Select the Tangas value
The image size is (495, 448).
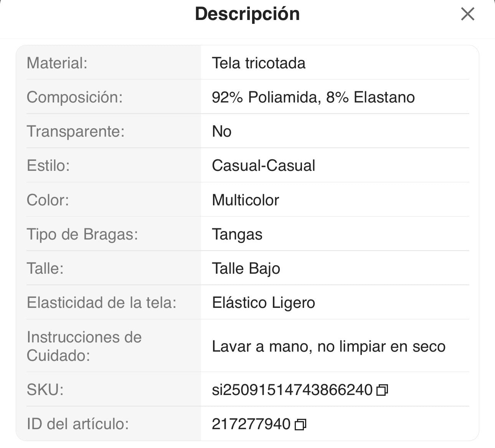238,234
